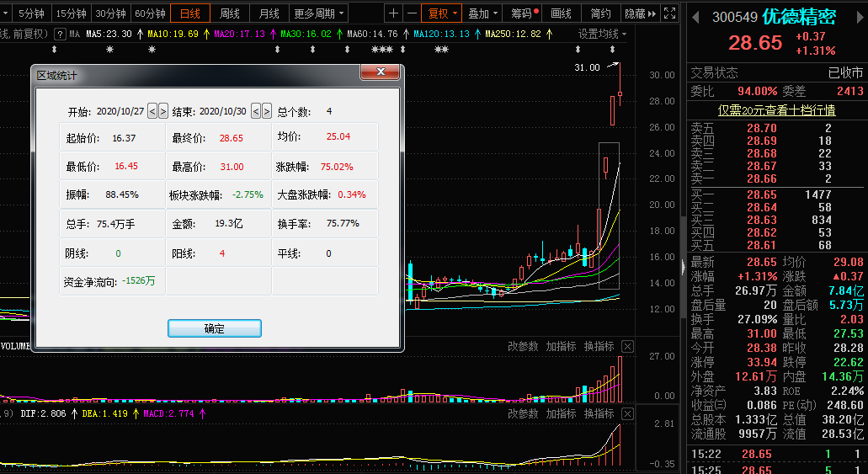The width and height of the screenshot is (868, 474).
Task: Step the 开始 date forward
Action: 162,111
